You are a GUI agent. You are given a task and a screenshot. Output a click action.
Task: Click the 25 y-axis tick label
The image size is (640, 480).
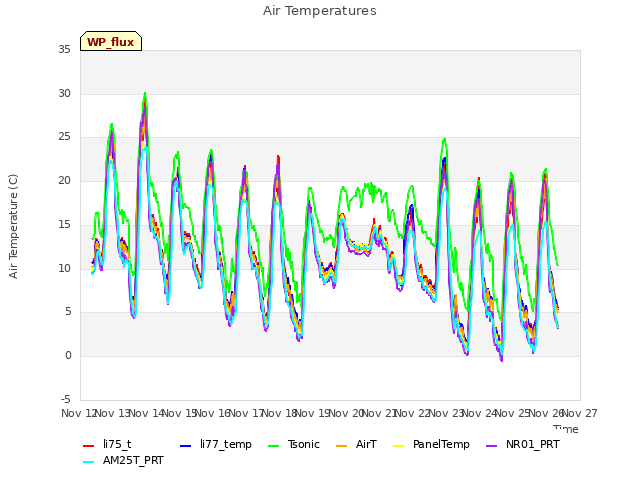click(64, 137)
